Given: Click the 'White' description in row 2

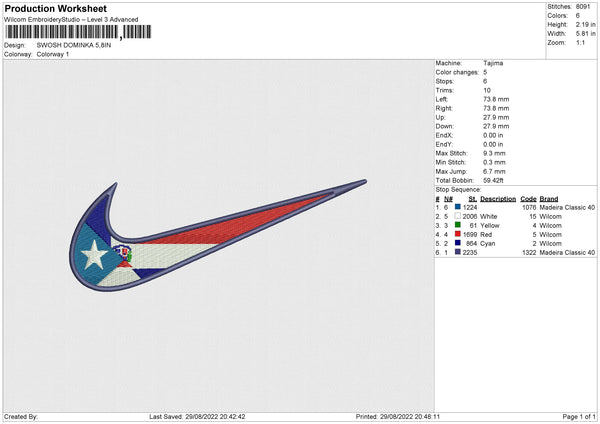Looking at the screenshot, I should [x=489, y=217].
